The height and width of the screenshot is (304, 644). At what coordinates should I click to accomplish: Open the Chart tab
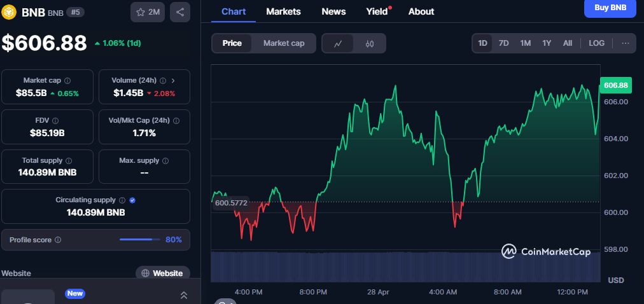tap(234, 11)
